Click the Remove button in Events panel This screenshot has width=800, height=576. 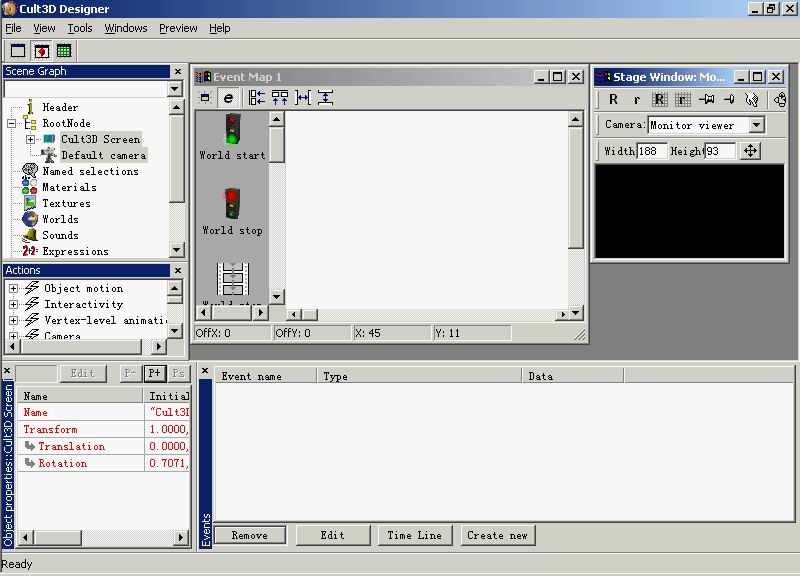click(250, 535)
